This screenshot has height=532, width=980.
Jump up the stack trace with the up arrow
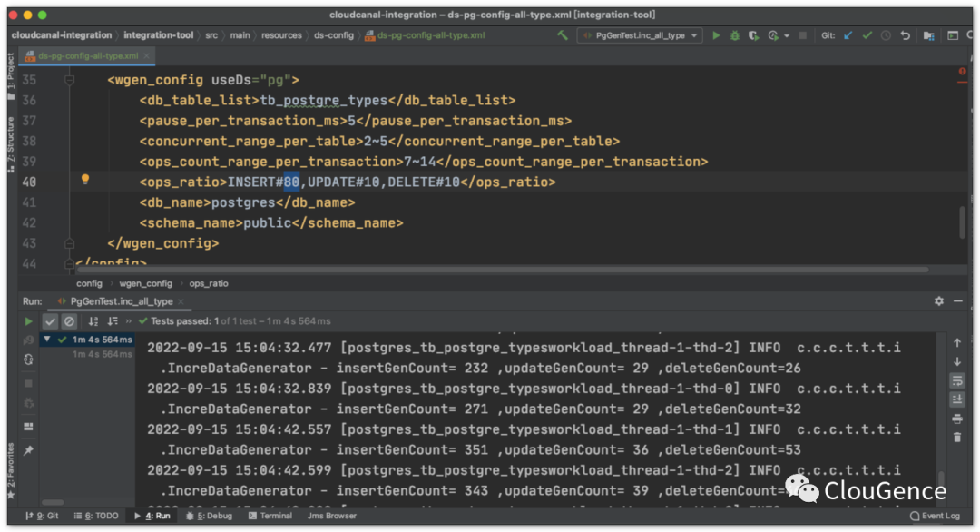pos(957,342)
